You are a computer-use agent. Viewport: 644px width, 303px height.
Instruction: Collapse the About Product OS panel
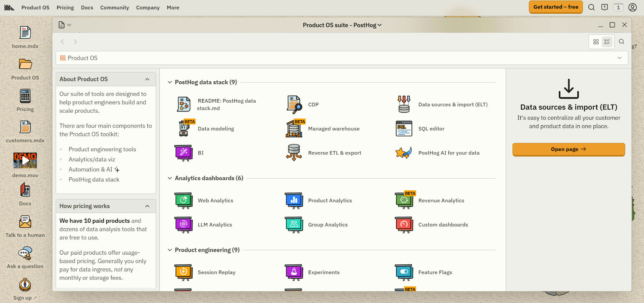pyautogui.click(x=147, y=79)
